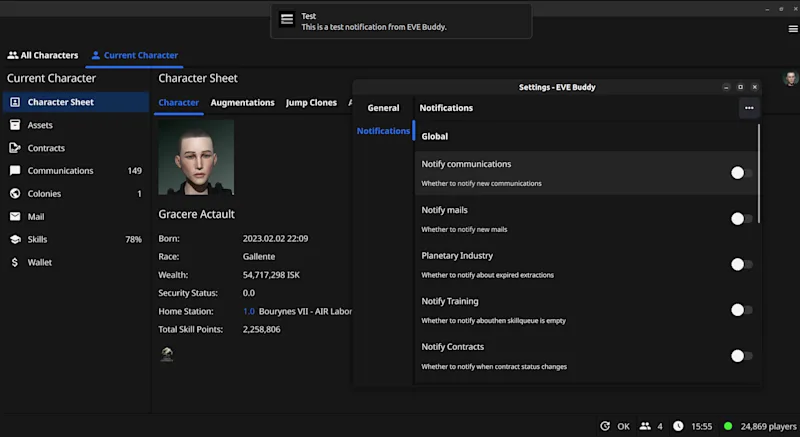800x437 pixels.
Task: Click the Total Skill Points value 2,258,806
Action: point(261,329)
